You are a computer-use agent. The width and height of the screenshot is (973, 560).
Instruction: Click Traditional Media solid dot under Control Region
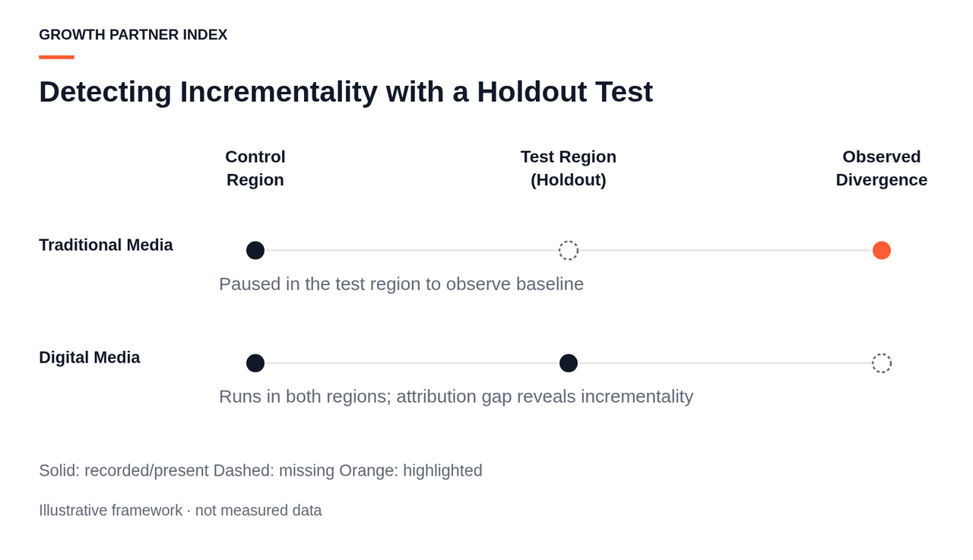click(255, 251)
